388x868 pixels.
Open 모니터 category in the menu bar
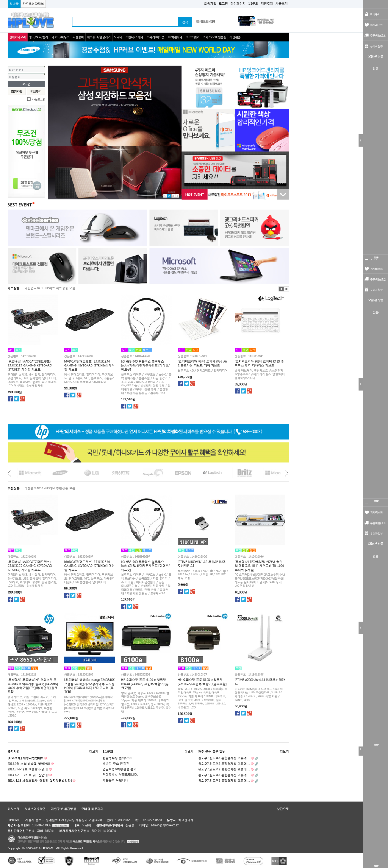pyautogui.click(x=118, y=37)
